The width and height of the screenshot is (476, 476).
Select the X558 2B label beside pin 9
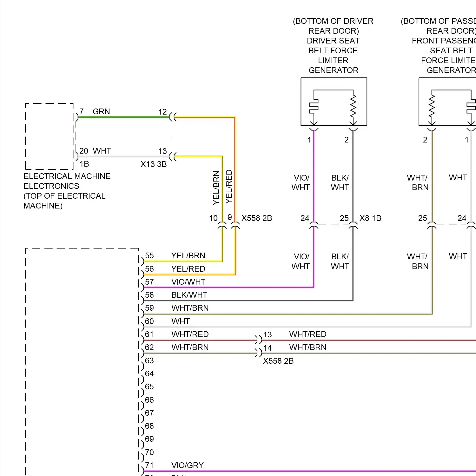point(257,218)
